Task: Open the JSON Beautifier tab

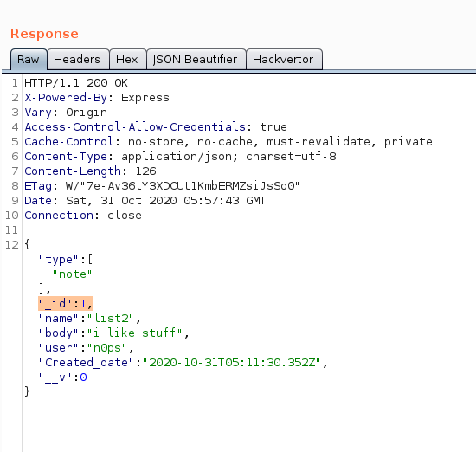Action: pyautogui.click(x=196, y=59)
